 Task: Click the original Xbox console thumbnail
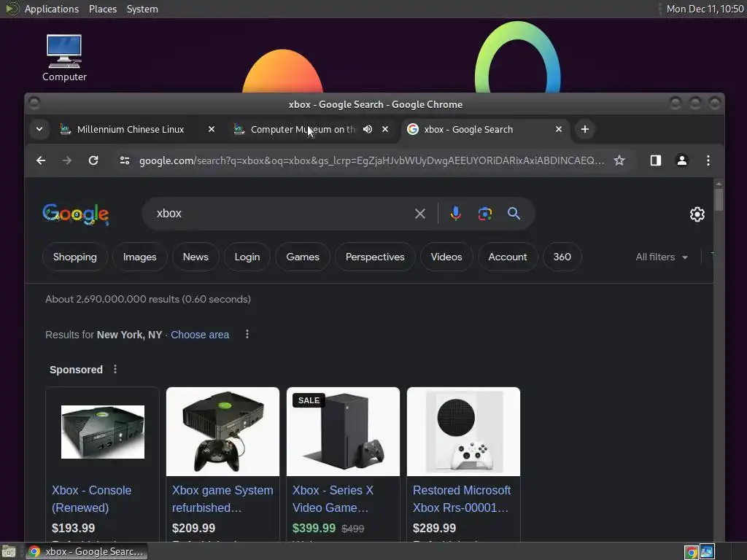102,432
